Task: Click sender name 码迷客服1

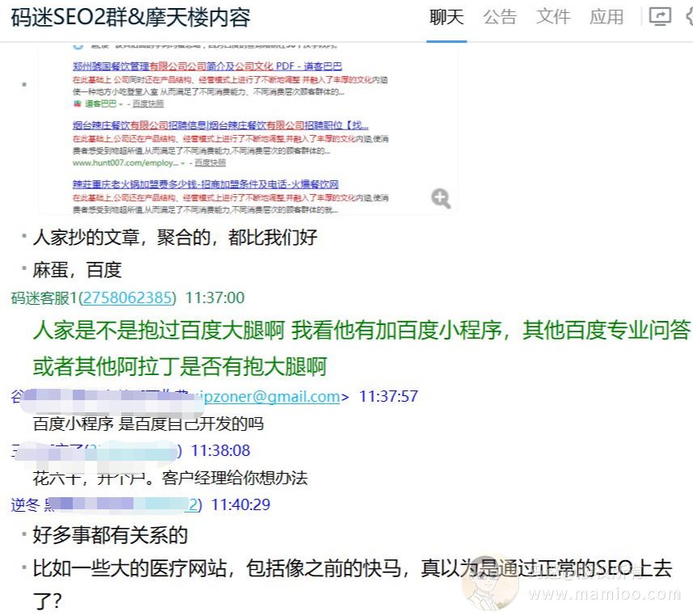Action: (x=44, y=298)
